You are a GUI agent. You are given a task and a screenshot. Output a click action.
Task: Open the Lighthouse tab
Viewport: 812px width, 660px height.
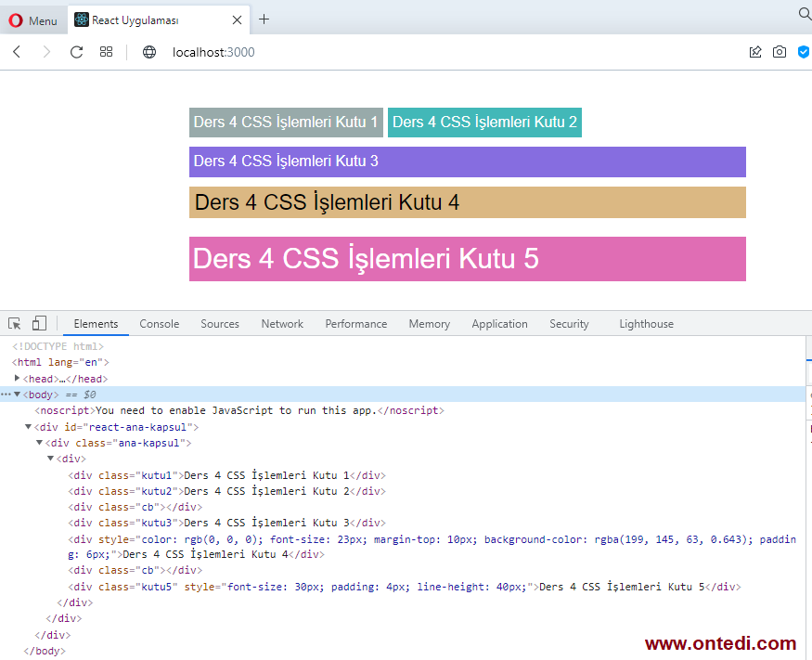click(646, 324)
